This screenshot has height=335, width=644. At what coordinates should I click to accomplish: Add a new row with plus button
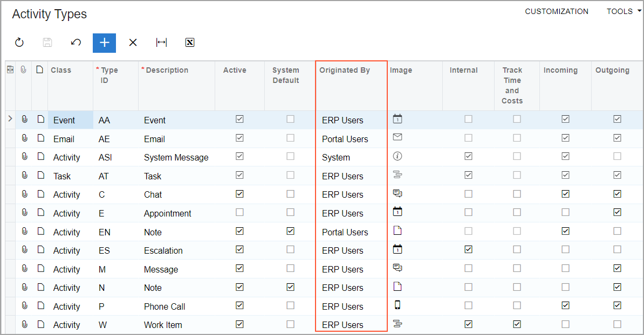[104, 43]
